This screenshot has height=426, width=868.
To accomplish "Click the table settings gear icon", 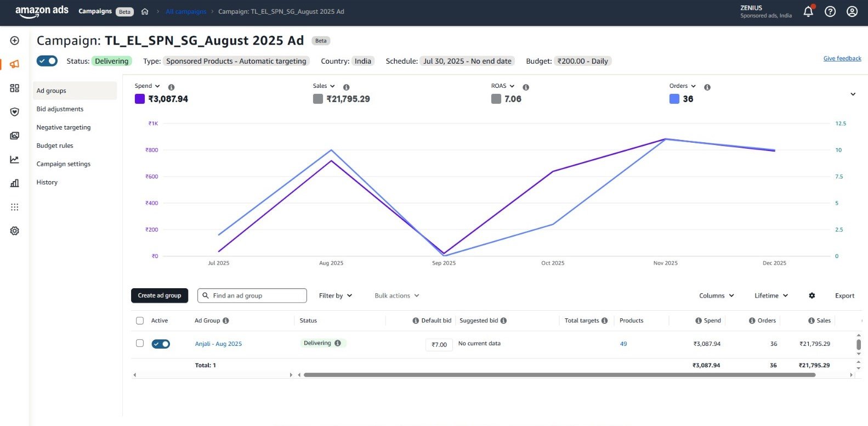I will tap(812, 296).
